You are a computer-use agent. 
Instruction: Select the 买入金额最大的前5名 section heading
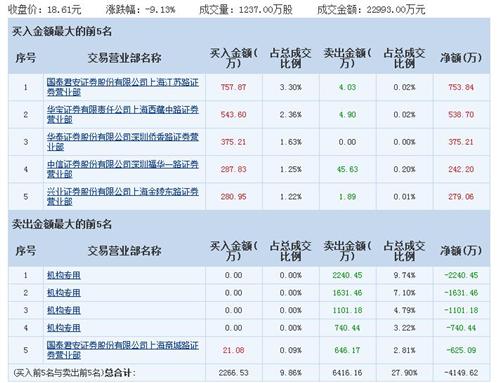pyautogui.click(x=62, y=31)
